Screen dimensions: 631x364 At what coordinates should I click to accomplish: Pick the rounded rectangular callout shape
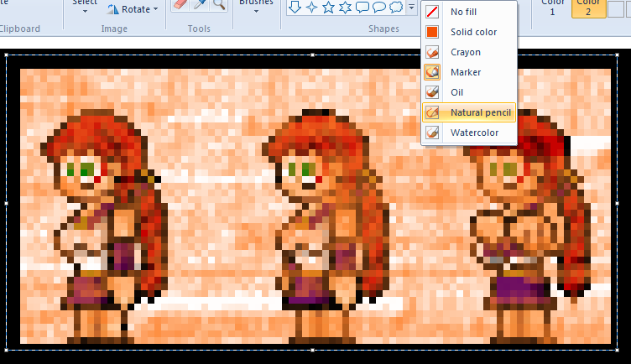click(362, 8)
